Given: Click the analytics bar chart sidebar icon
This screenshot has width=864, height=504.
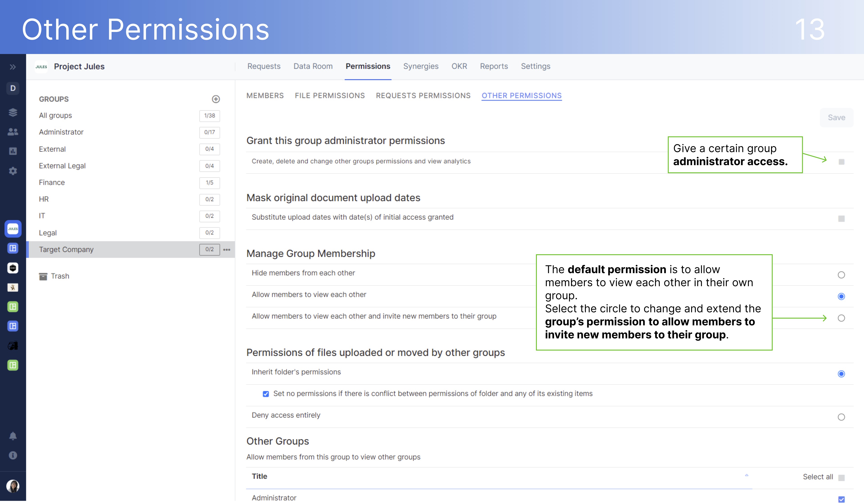Looking at the screenshot, I should pos(13,151).
